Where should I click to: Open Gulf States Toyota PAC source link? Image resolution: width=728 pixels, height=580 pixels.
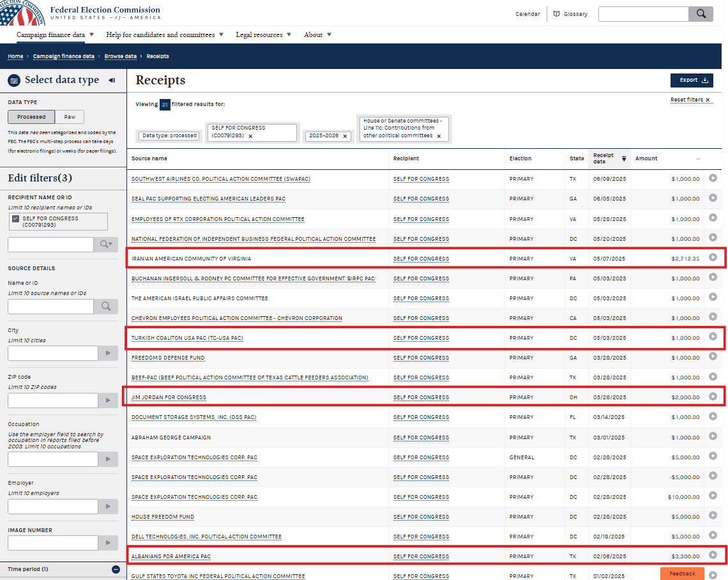(218, 576)
